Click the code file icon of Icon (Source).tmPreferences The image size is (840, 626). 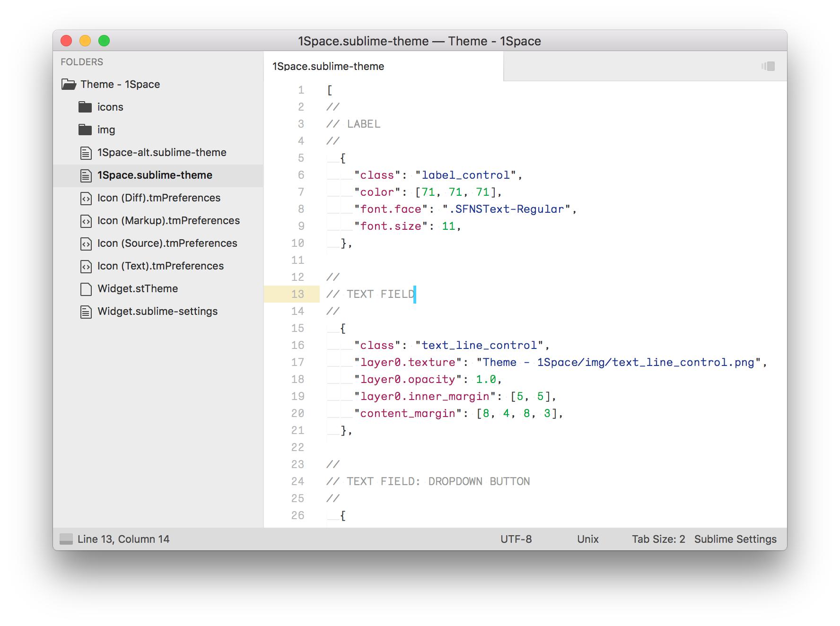coord(86,243)
